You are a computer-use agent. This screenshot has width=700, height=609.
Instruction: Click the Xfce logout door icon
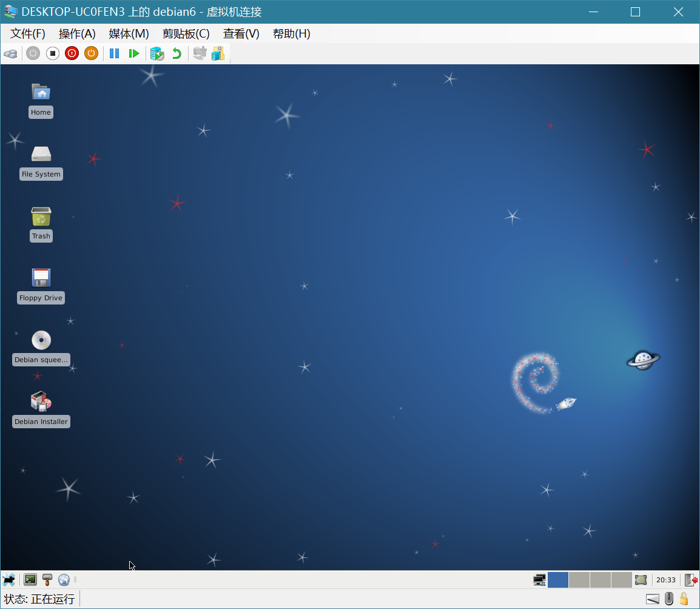point(690,580)
